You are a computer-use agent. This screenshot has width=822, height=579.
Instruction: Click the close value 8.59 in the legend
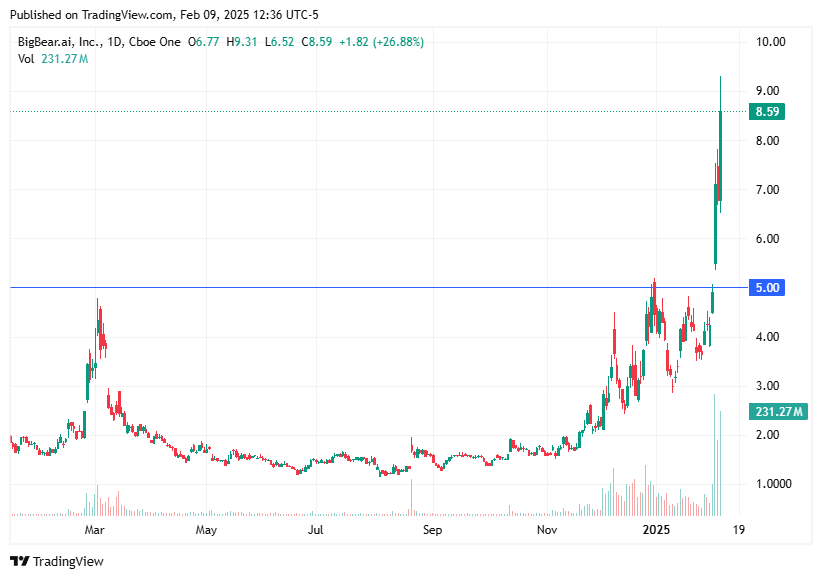(320, 42)
